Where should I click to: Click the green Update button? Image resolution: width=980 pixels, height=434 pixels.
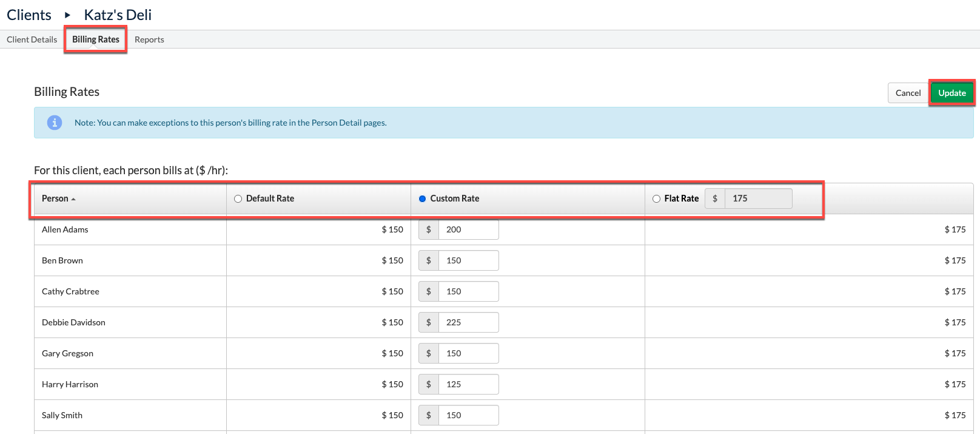point(952,93)
